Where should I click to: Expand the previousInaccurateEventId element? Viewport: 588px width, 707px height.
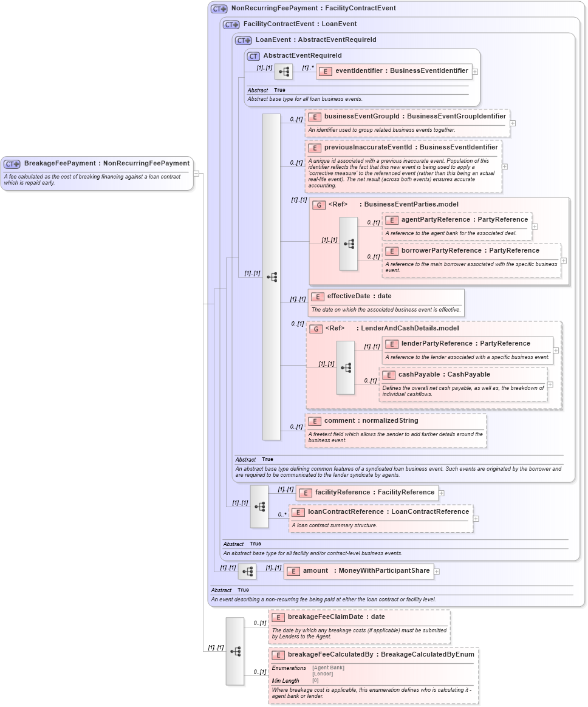click(505, 167)
